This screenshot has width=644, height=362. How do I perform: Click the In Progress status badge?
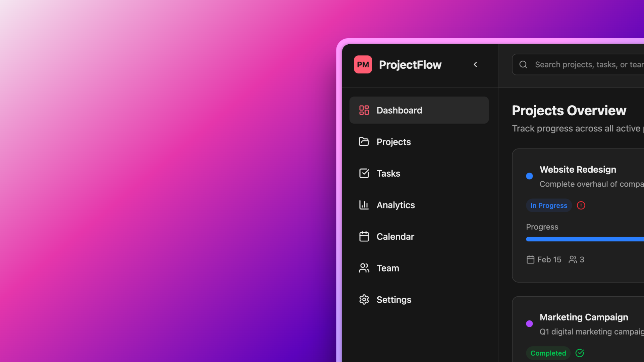coord(549,205)
